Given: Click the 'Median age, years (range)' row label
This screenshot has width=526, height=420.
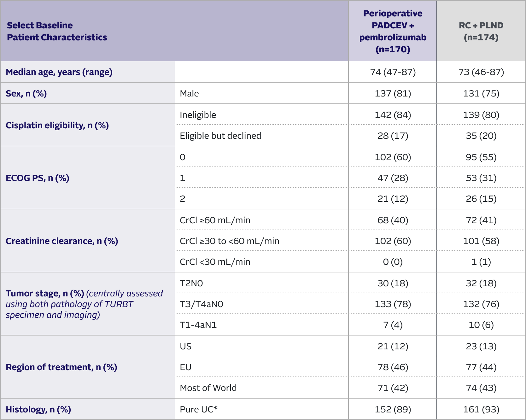Looking at the screenshot, I should point(59,72).
